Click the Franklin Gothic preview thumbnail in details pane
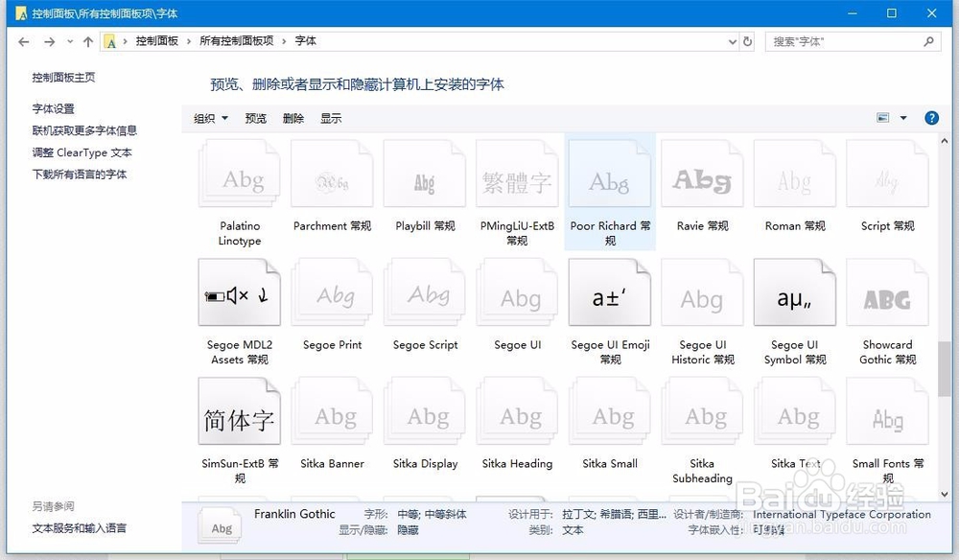Screen dimensions: 959x560 point(220,526)
